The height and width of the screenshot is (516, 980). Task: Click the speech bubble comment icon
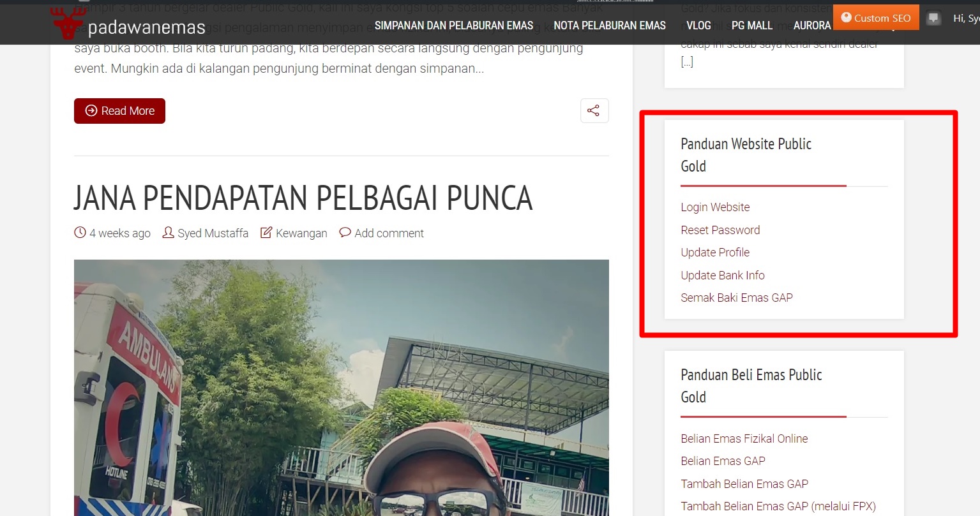pos(345,233)
